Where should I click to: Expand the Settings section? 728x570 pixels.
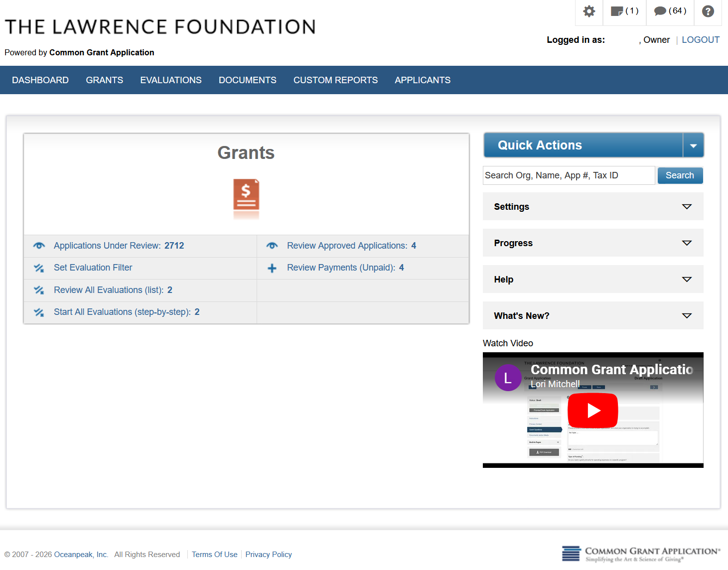coord(593,206)
